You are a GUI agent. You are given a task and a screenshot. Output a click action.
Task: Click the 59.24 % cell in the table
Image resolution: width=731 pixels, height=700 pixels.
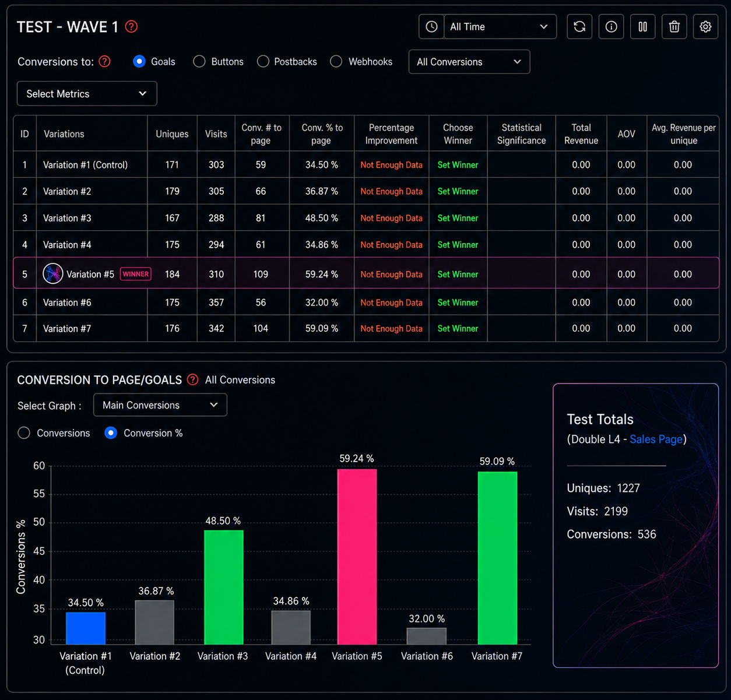322,274
